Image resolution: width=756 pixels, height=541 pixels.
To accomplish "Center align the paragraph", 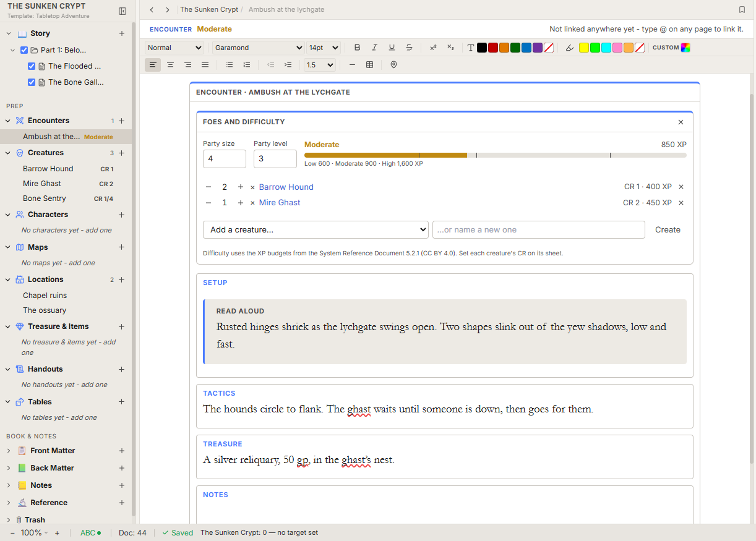I will pyautogui.click(x=170, y=65).
